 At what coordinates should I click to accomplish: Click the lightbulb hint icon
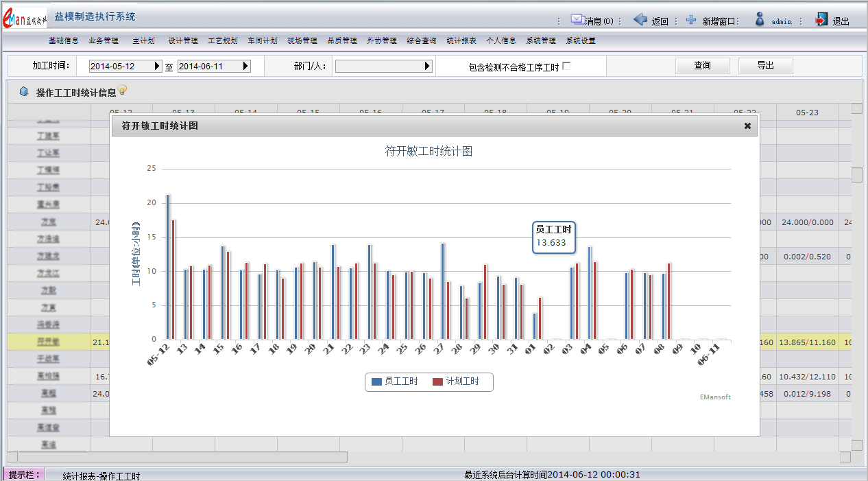[123, 90]
